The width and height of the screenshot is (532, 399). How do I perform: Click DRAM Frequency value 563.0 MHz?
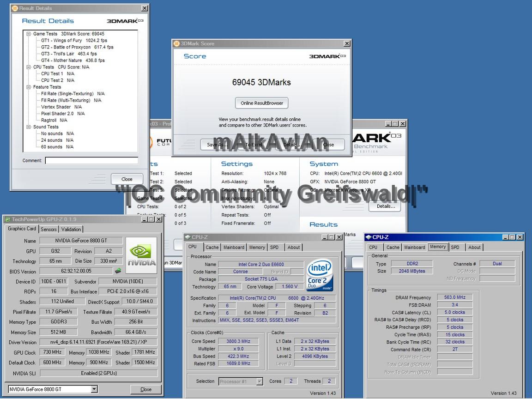tap(454, 297)
